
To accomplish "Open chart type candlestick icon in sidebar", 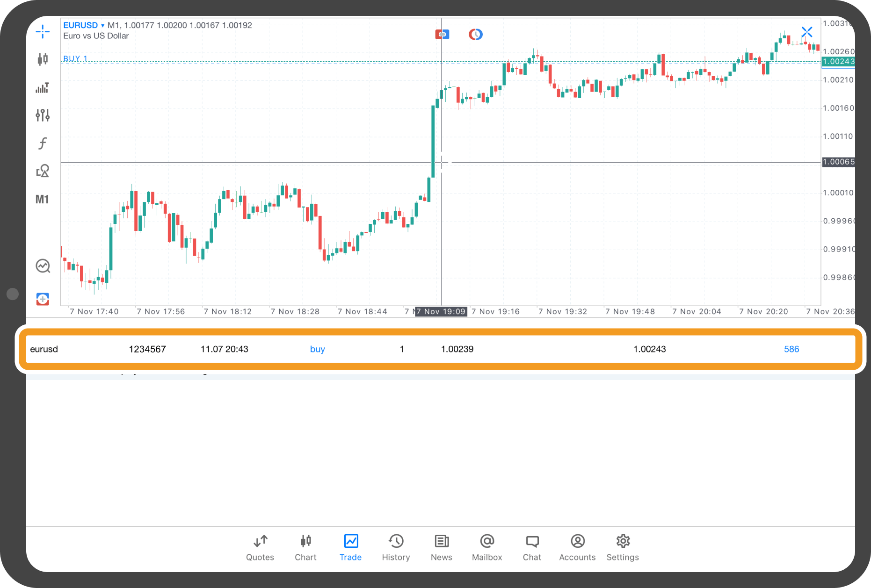I will (x=43, y=59).
